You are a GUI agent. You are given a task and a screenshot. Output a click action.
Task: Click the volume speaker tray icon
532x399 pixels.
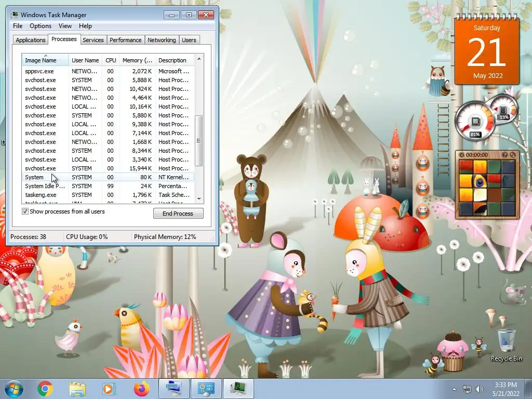(x=480, y=389)
